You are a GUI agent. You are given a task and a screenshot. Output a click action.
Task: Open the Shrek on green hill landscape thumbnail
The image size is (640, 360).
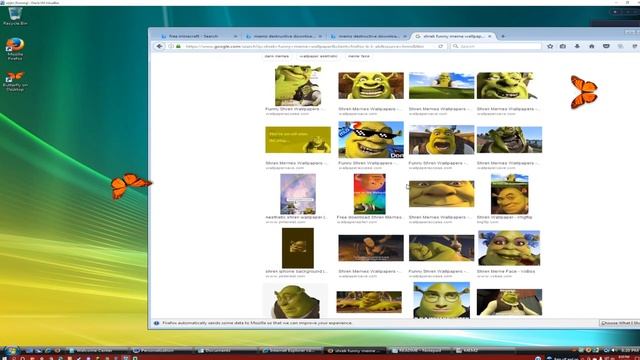coord(442,86)
